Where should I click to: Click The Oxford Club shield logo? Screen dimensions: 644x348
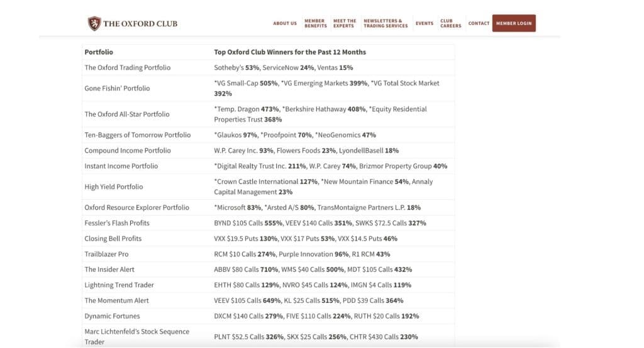(x=94, y=23)
